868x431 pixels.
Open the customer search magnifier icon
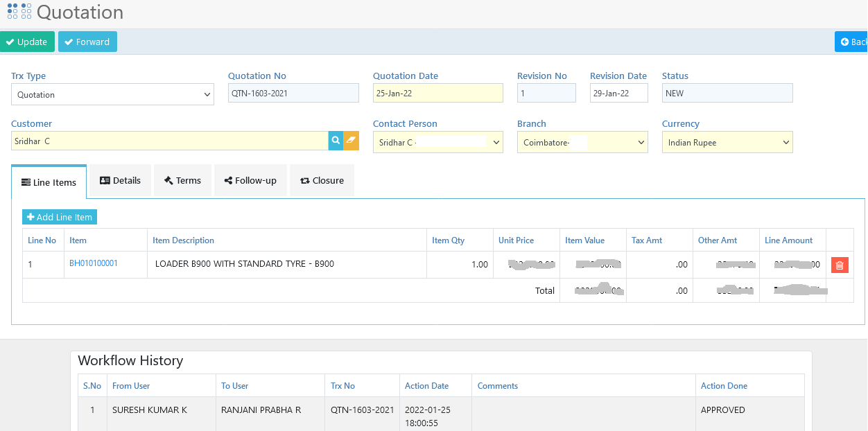point(336,141)
